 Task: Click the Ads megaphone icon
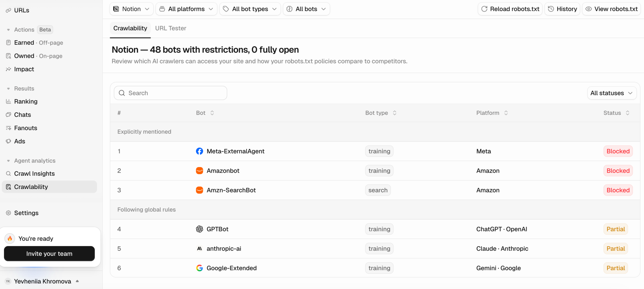tap(8, 141)
